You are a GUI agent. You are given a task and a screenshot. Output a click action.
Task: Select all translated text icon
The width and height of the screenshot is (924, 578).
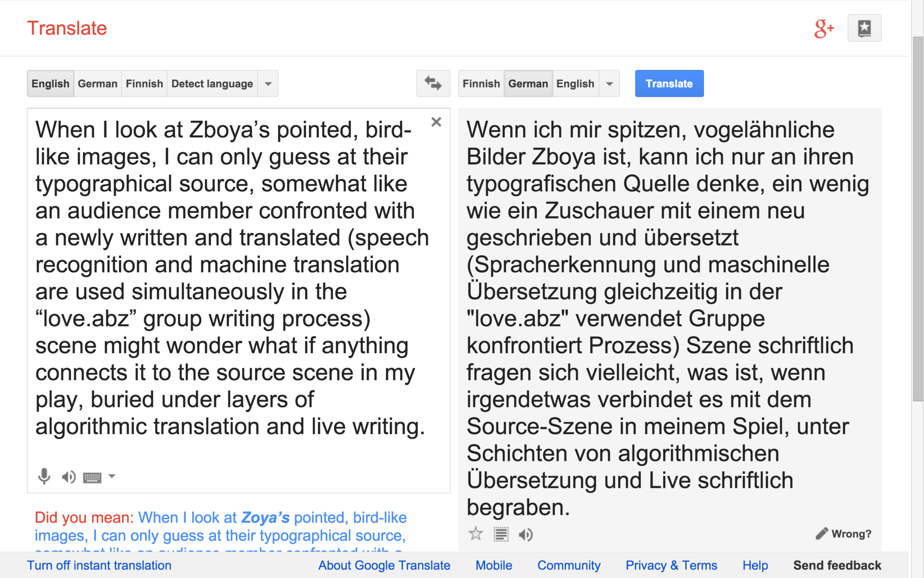(x=501, y=534)
